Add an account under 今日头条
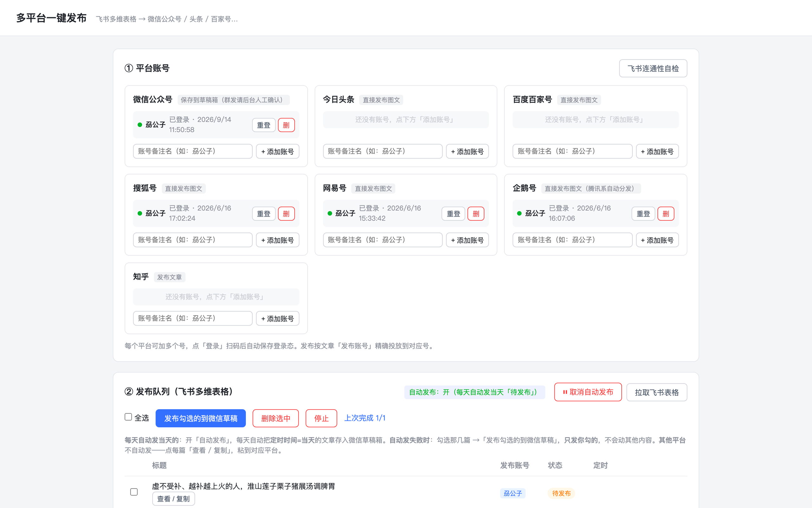 tap(468, 151)
